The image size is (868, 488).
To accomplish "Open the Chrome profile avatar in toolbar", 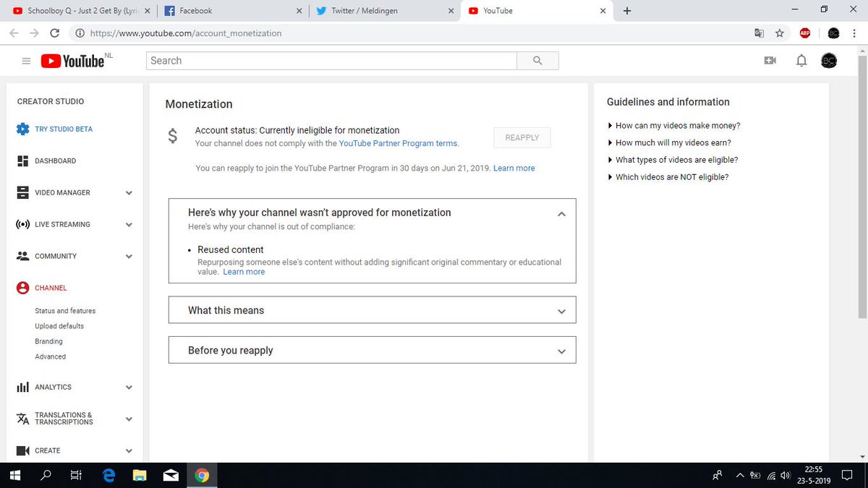I will pyautogui.click(x=833, y=33).
